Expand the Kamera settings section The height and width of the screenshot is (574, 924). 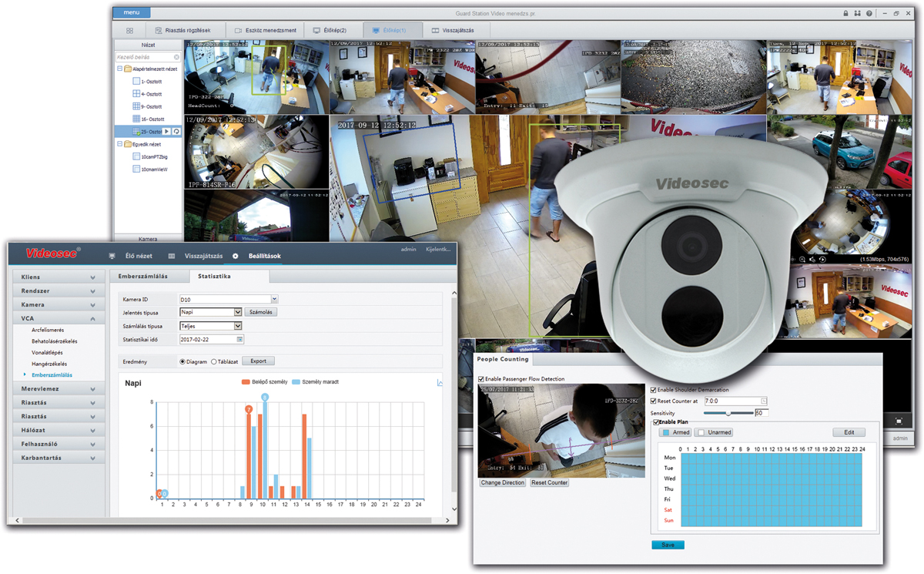click(x=59, y=304)
